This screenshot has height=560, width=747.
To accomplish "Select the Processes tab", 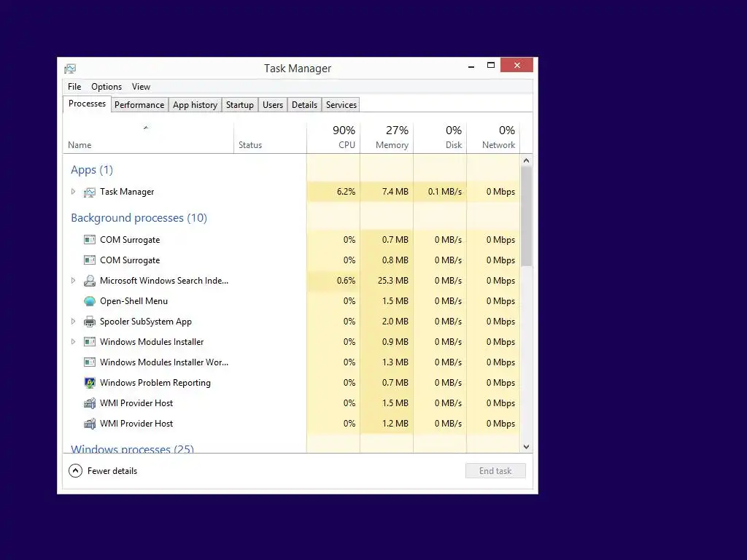I will pyautogui.click(x=88, y=104).
